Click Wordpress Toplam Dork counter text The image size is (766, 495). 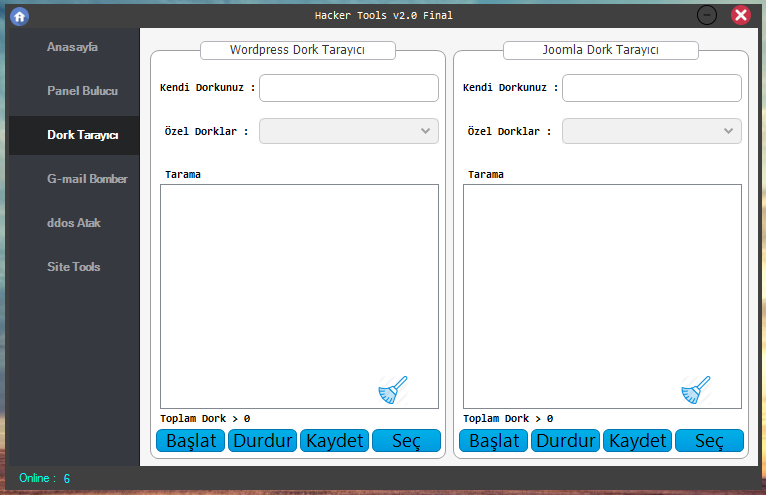(205, 419)
